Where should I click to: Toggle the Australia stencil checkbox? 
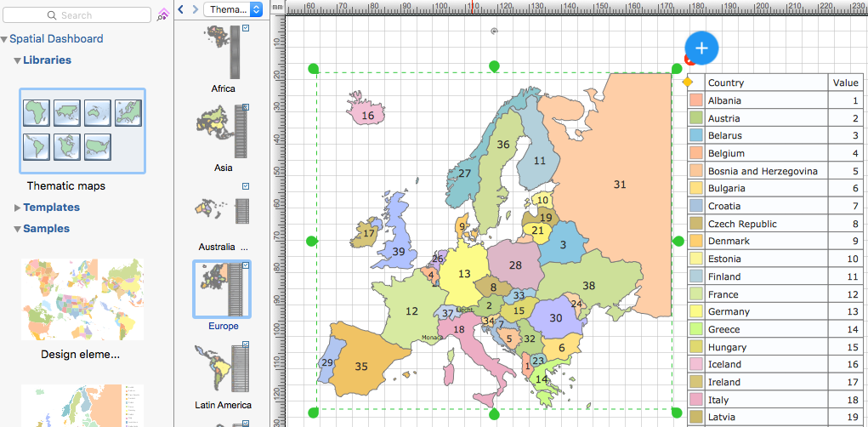point(245,186)
